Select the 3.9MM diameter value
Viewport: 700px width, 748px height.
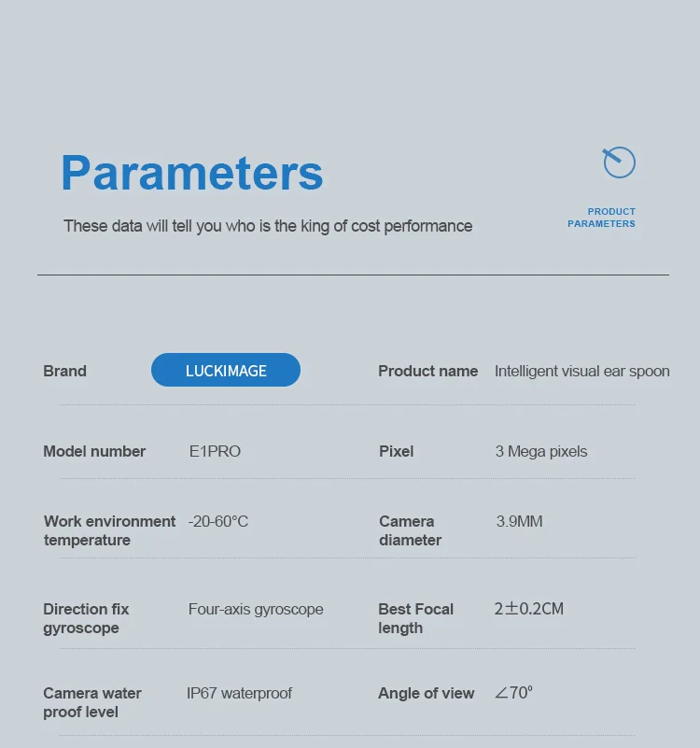click(519, 521)
